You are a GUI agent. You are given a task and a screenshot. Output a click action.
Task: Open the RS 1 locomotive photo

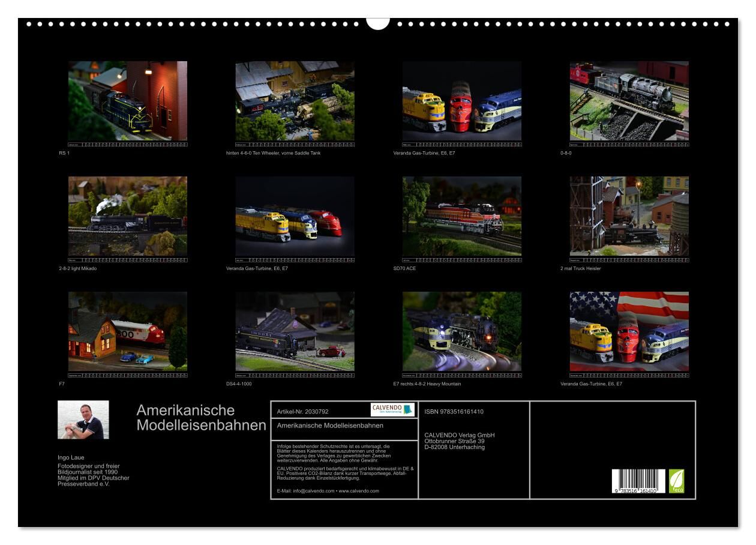coord(128,101)
